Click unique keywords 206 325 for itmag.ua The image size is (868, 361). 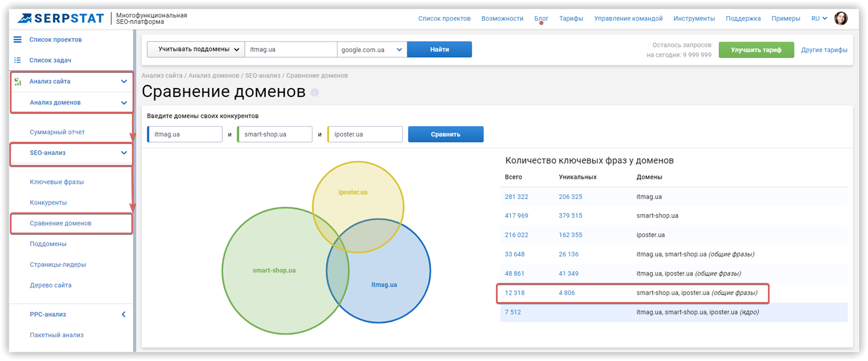tap(571, 197)
